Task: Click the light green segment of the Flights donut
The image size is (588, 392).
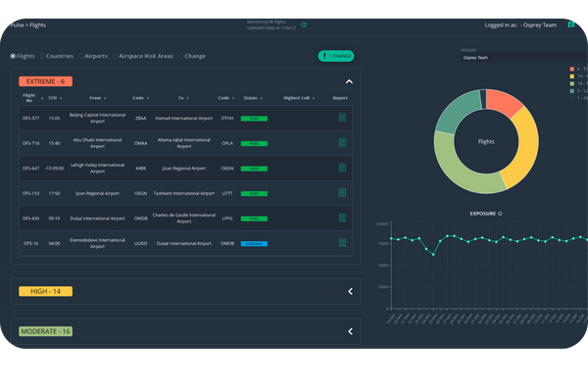Action: pyautogui.click(x=464, y=169)
